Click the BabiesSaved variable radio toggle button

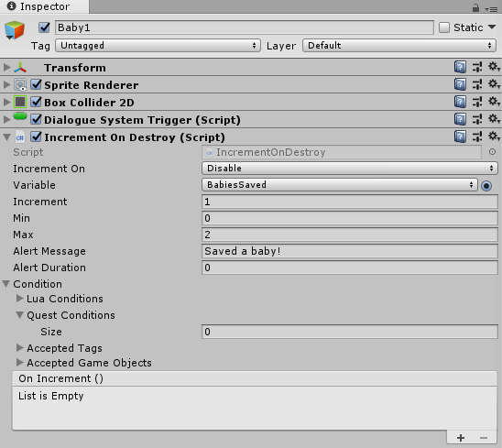pos(486,185)
